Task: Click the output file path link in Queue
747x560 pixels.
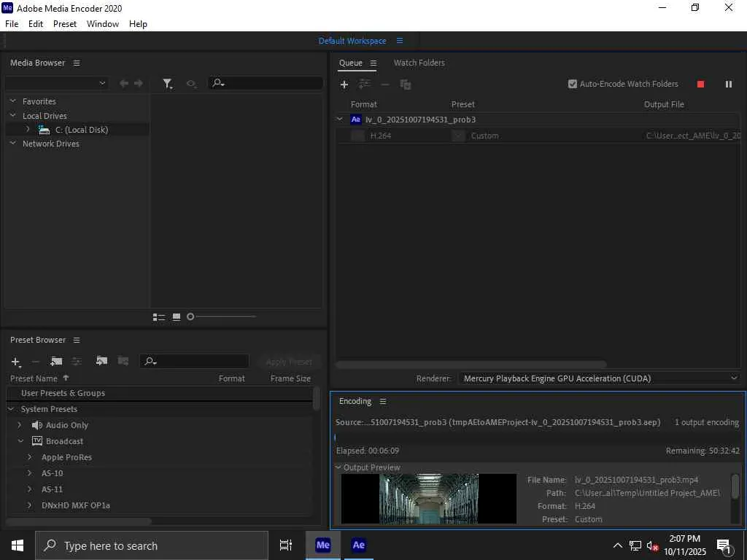Action: tap(693, 136)
